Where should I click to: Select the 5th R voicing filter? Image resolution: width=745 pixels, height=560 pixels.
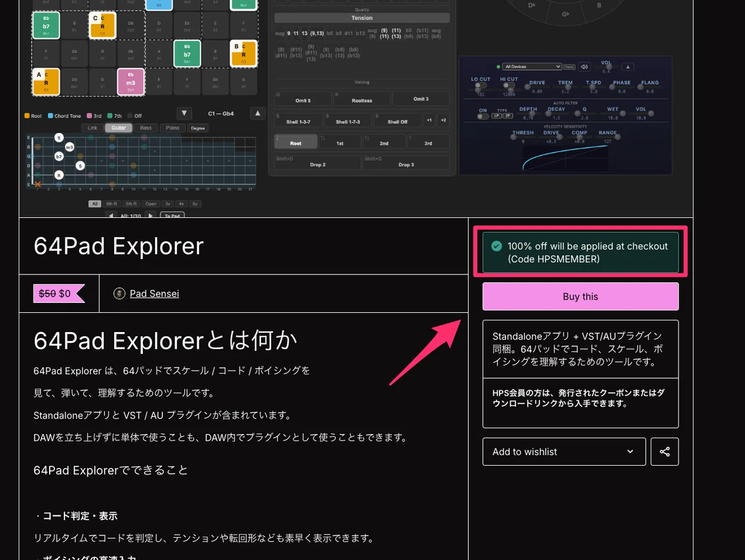click(131, 204)
